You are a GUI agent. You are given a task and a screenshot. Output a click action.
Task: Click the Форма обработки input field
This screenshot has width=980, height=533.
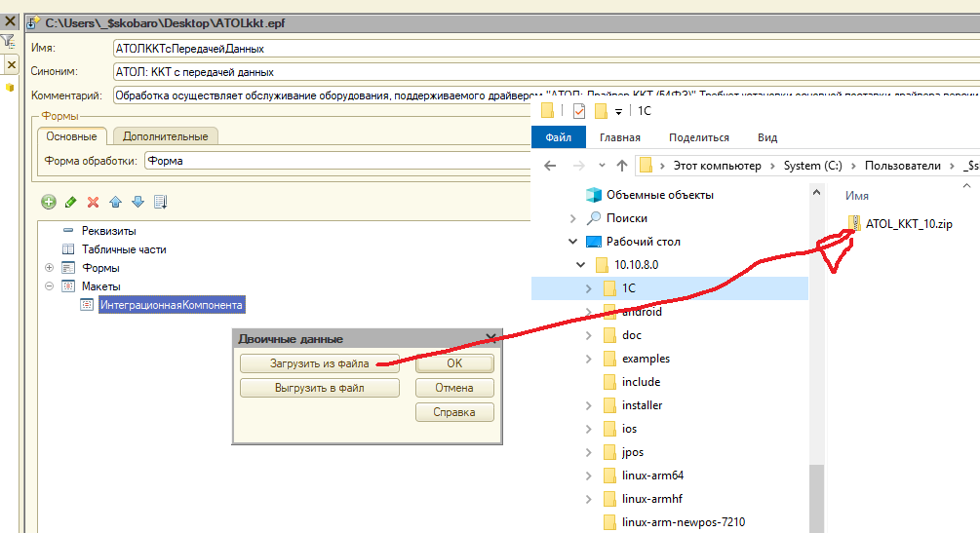point(337,161)
